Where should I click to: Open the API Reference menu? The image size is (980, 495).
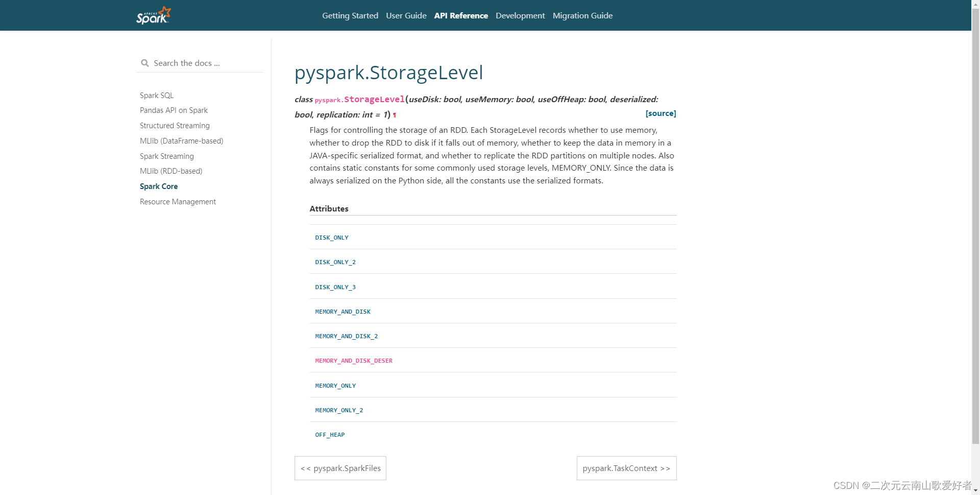pos(460,15)
